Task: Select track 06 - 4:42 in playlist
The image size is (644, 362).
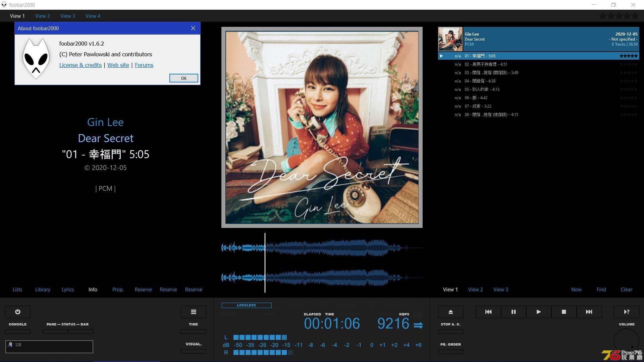Action: [539, 98]
